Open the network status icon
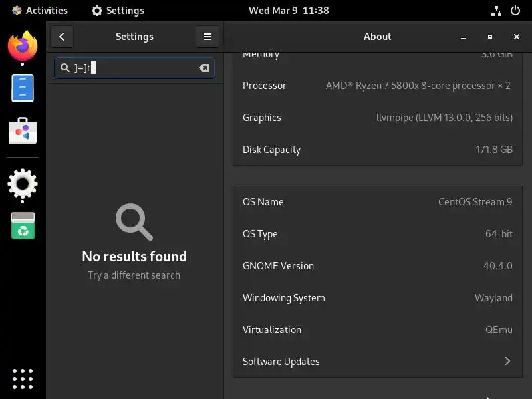The width and height of the screenshot is (532, 399). coord(496,11)
